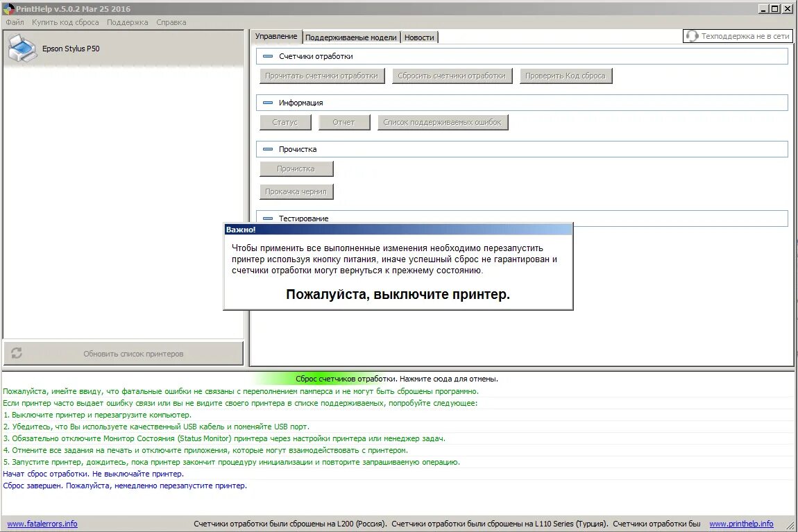Click log line 4 Отмените все задания на печать
The image size is (798, 532).
coord(205,450)
